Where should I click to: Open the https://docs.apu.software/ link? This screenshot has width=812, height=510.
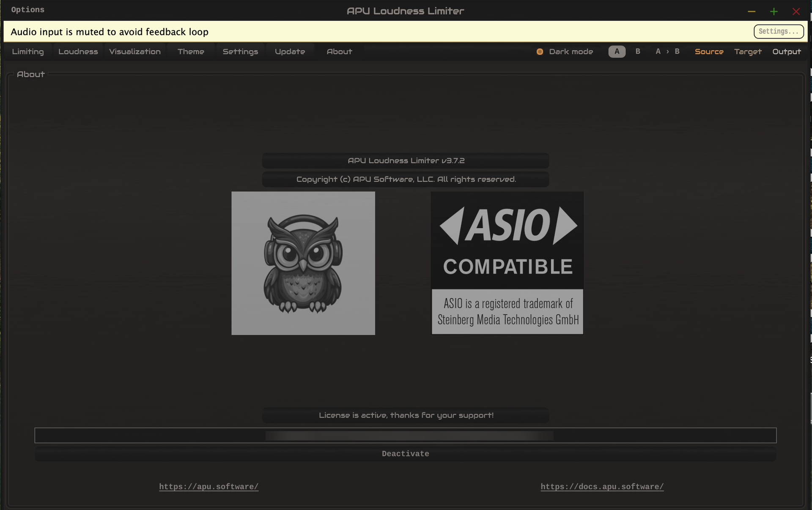click(602, 487)
